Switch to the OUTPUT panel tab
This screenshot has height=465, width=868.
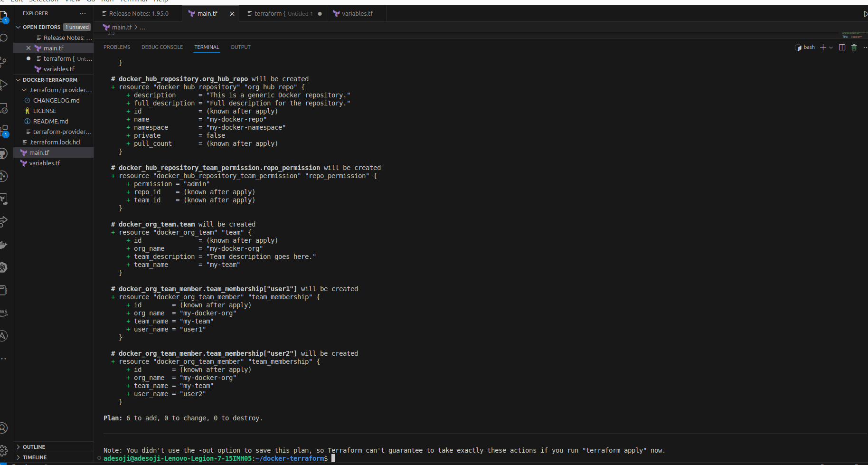(240, 47)
